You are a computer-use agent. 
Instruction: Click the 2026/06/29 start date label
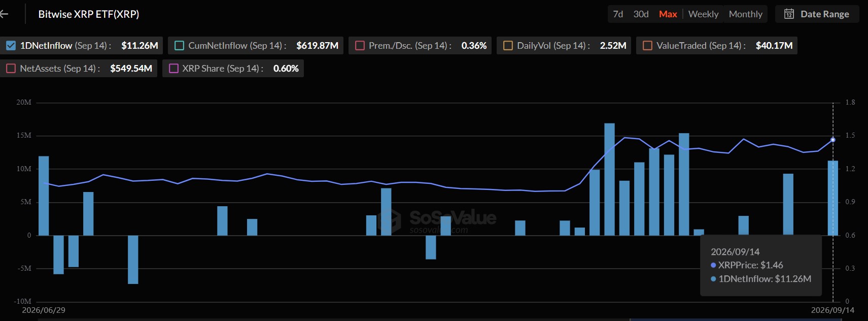click(x=44, y=310)
